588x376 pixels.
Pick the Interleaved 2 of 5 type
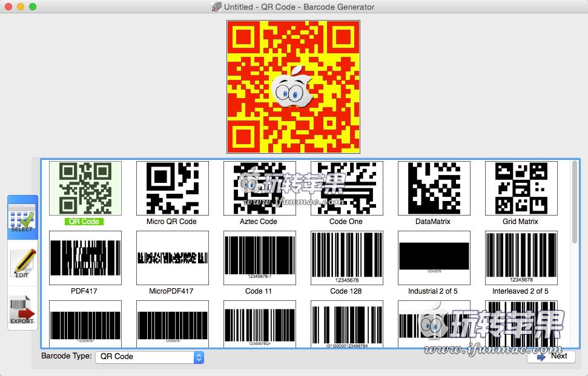[x=521, y=257]
